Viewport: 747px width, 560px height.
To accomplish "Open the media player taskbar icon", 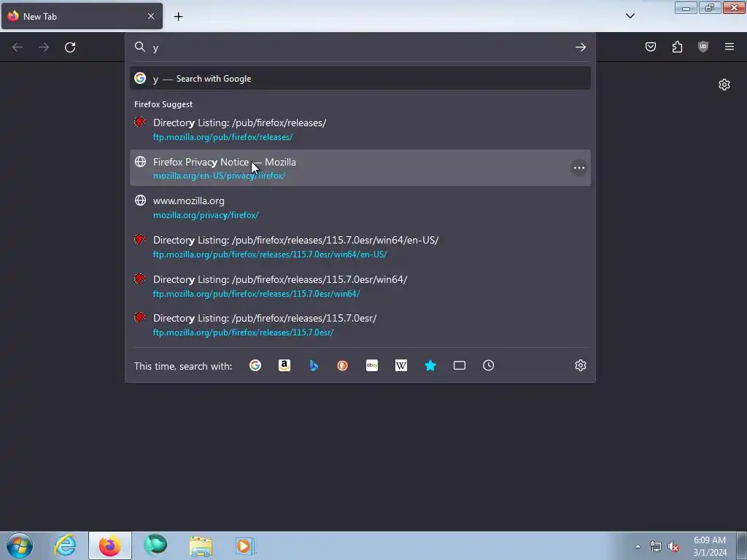I will pyautogui.click(x=245, y=545).
